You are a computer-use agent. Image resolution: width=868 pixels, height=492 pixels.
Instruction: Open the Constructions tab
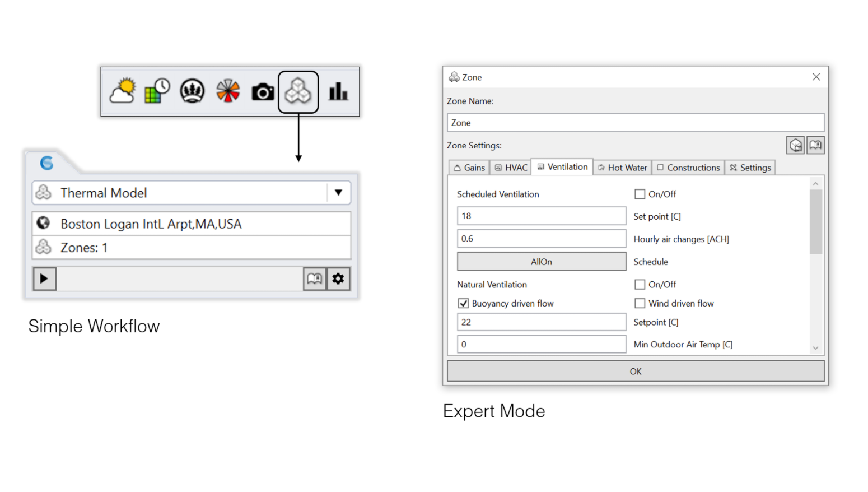point(688,168)
